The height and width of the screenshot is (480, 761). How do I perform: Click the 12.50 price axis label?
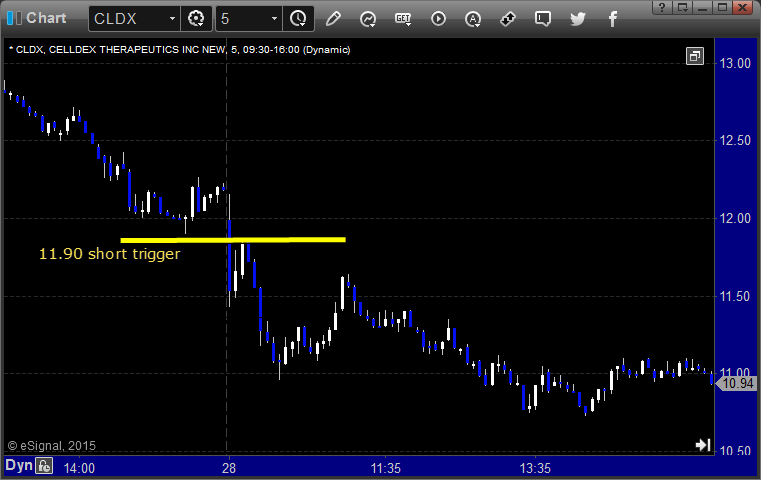pyautogui.click(x=735, y=141)
